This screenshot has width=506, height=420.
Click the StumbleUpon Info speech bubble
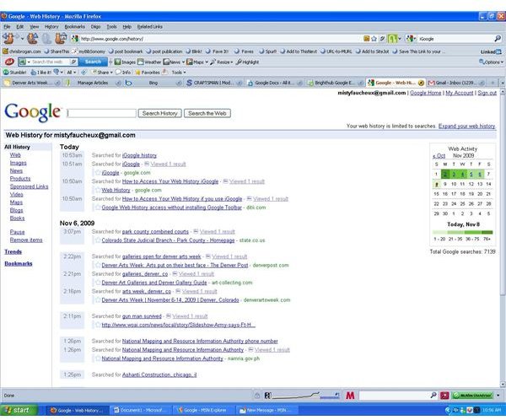[x=123, y=73]
